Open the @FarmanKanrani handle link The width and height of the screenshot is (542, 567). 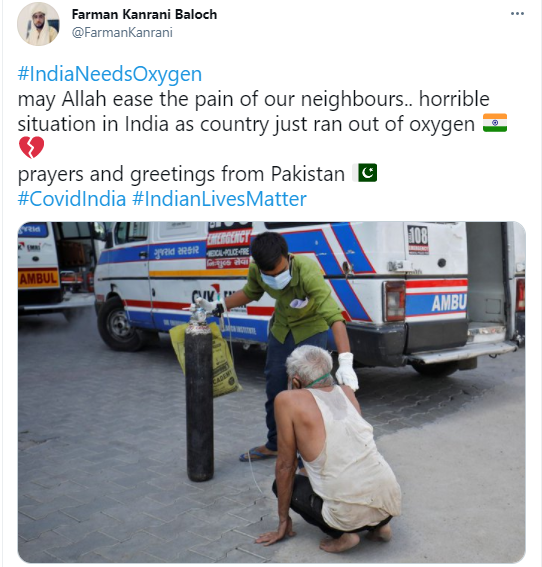[122, 33]
